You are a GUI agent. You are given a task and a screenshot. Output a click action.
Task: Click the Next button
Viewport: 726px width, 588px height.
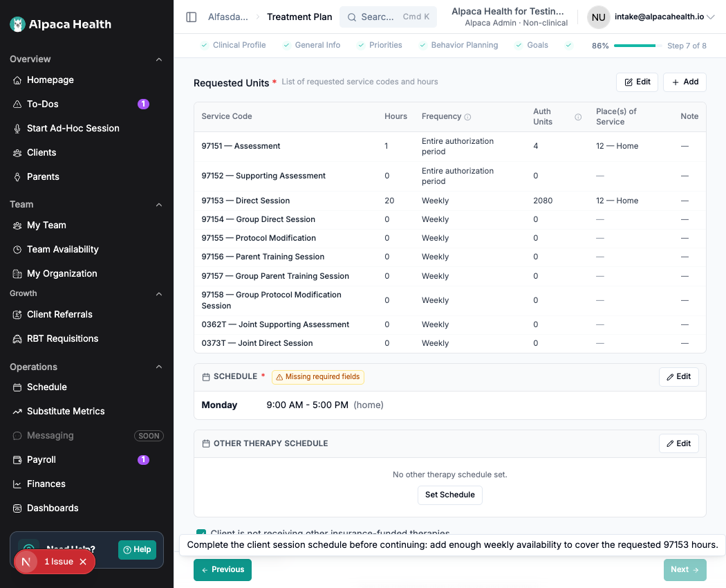click(x=685, y=569)
